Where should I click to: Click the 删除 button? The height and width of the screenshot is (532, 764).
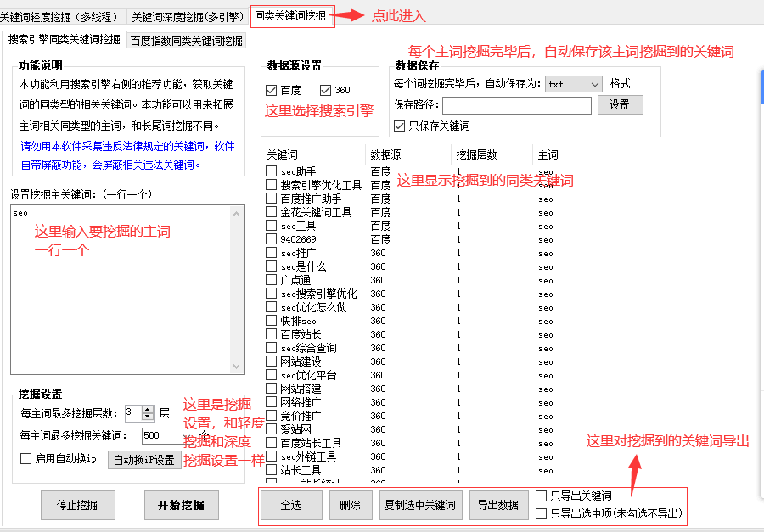point(351,505)
